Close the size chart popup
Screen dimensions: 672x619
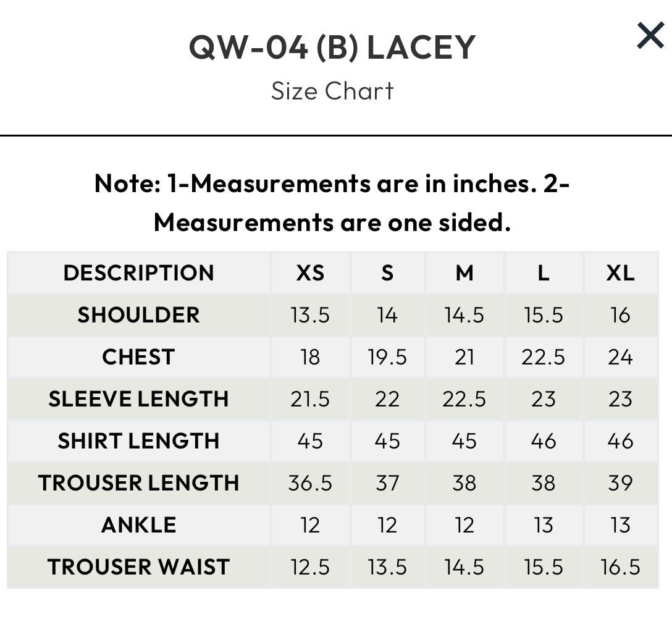coord(650,36)
